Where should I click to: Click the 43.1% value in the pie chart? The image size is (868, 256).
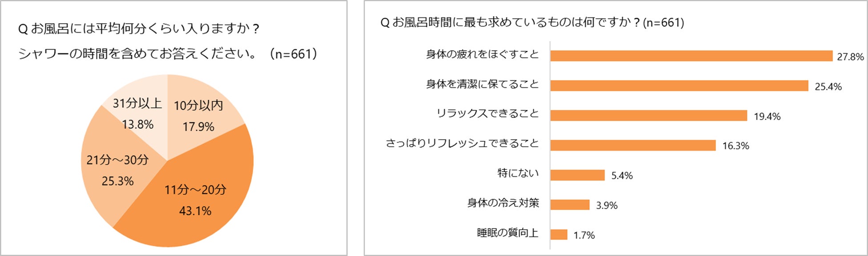click(x=195, y=211)
